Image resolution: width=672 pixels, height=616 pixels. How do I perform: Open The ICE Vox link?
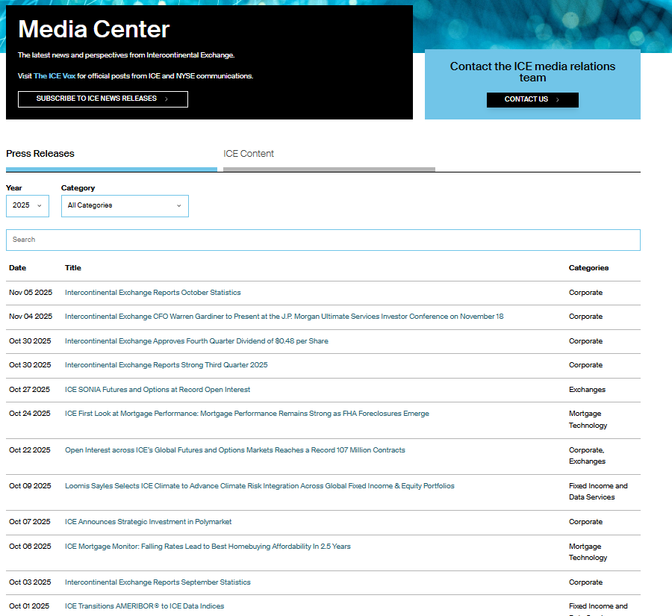click(55, 76)
